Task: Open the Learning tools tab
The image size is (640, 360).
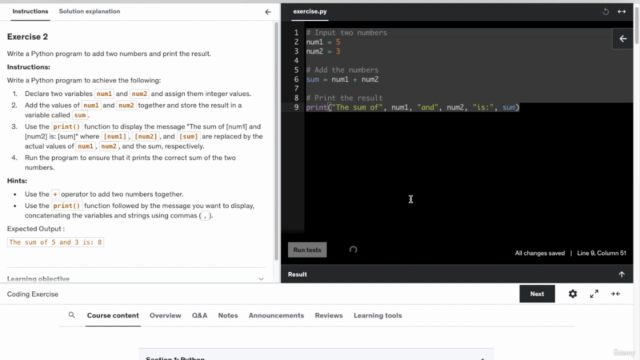Action: [378, 316]
